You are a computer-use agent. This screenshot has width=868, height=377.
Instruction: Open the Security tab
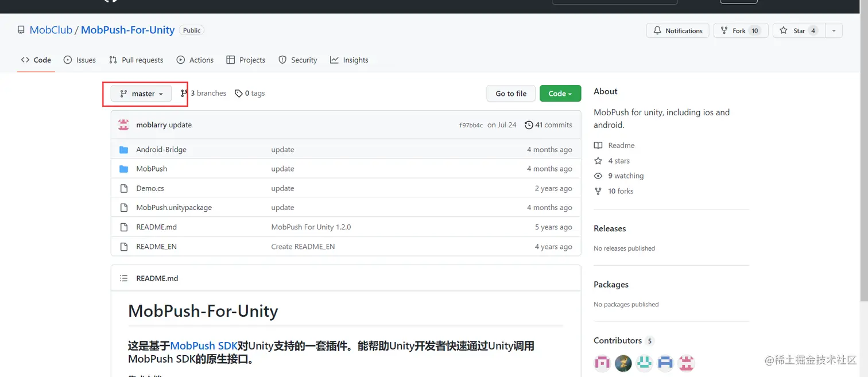click(x=297, y=60)
